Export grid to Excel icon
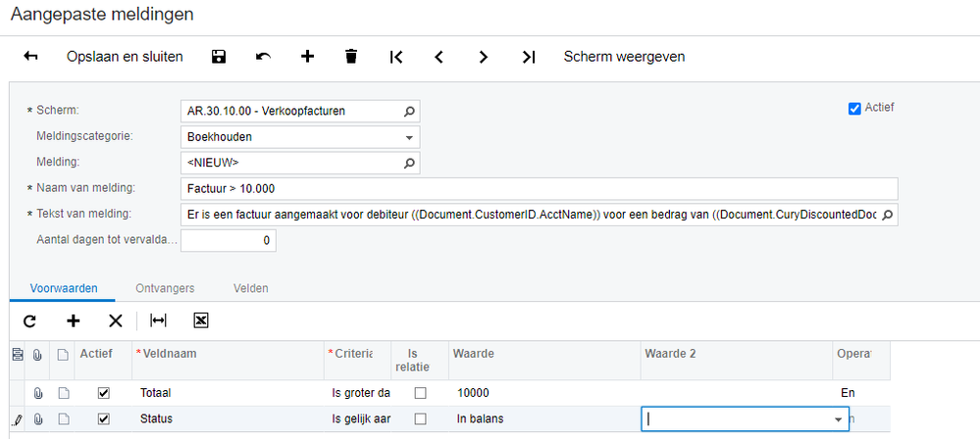This screenshot has height=439, width=980. 201,320
